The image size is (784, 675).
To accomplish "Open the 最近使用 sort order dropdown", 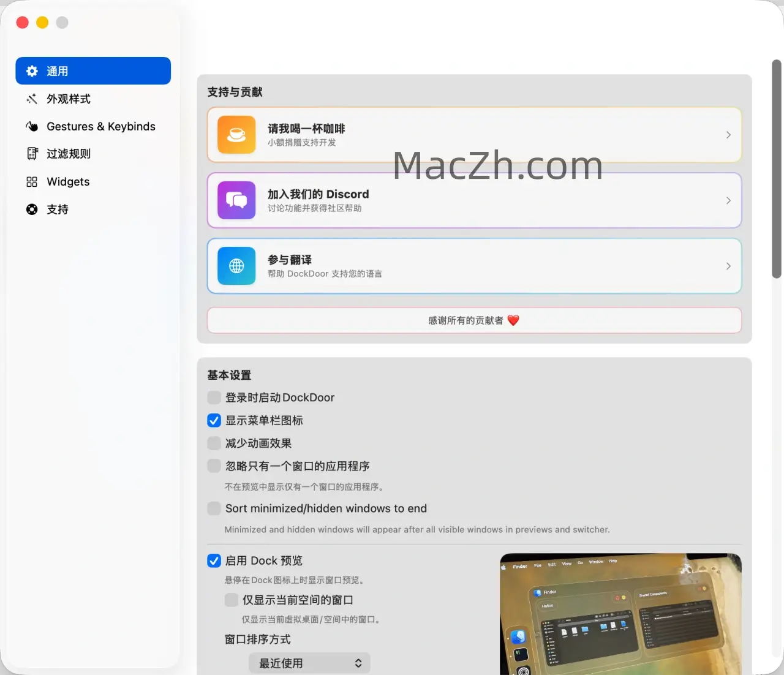I will (x=309, y=663).
